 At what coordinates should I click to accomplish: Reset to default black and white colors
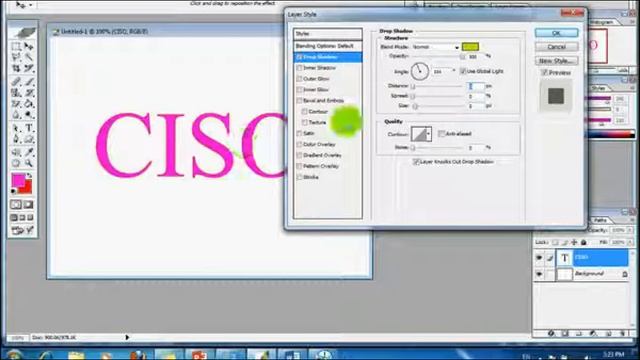14,191
